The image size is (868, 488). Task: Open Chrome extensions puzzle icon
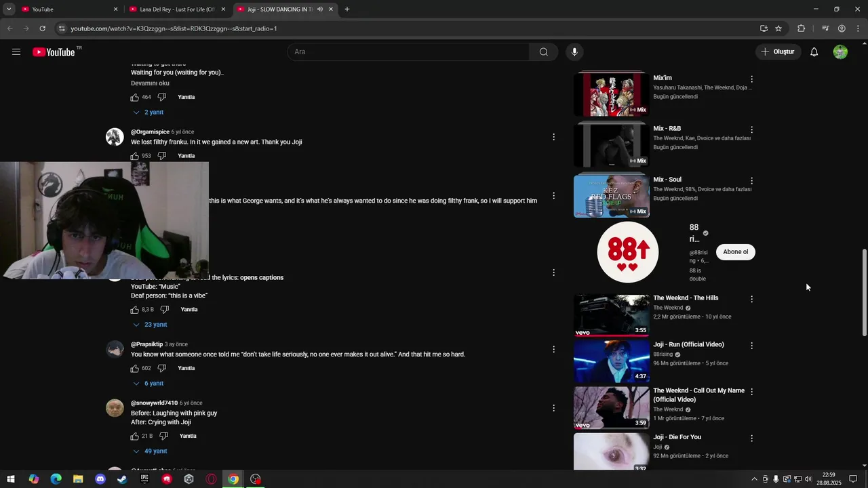point(802,28)
